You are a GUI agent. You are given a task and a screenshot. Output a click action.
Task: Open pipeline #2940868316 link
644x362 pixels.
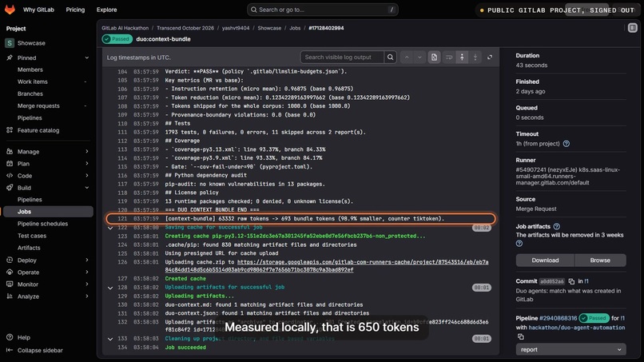558,318
